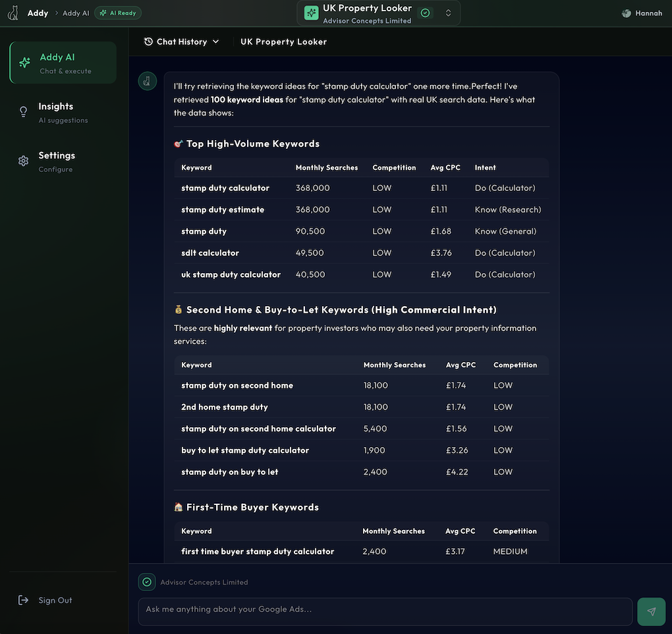The image size is (672, 634).
Task: Click the send message paper plane button
Action: point(651,612)
